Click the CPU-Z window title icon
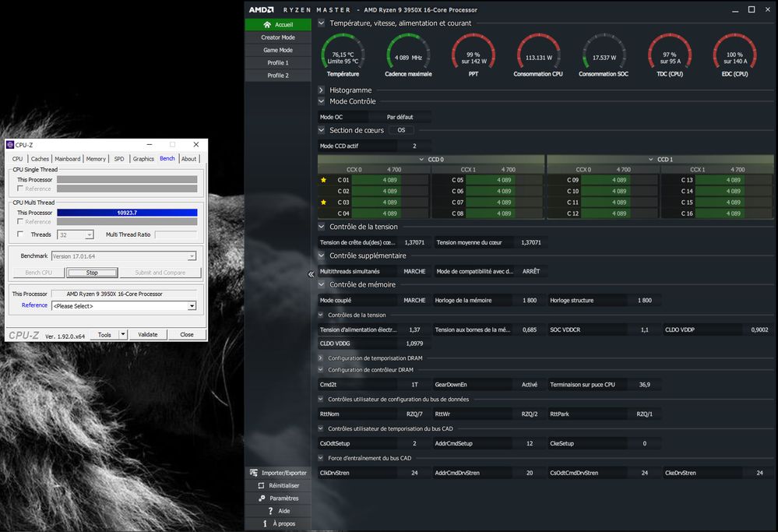The height and width of the screenshot is (532, 778). [10, 144]
